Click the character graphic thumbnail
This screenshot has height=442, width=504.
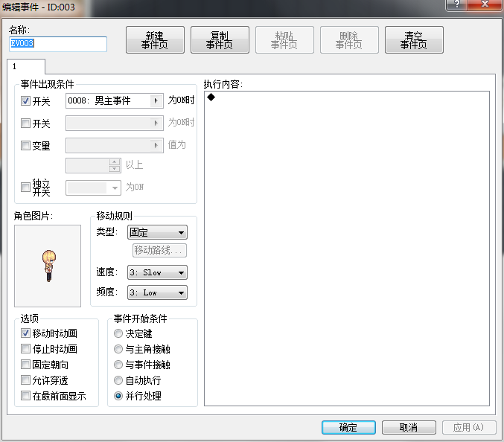pyautogui.click(x=48, y=266)
